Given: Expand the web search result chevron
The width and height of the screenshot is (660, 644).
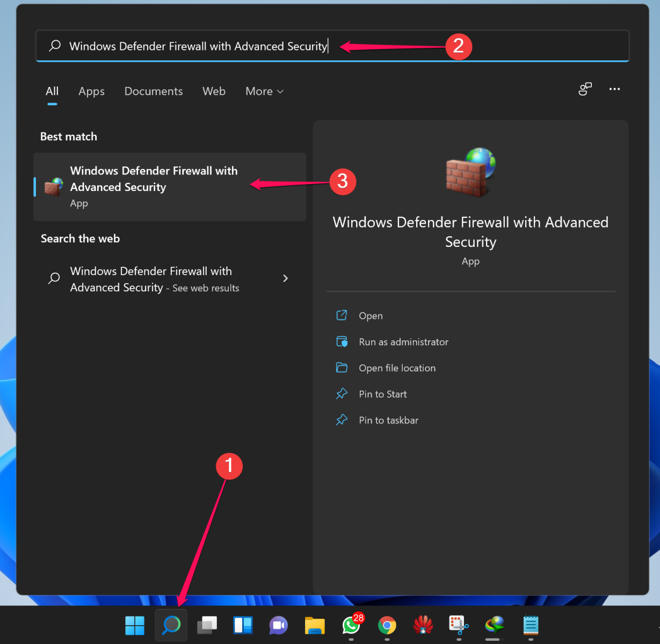Looking at the screenshot, I should [x=285, y=279].
